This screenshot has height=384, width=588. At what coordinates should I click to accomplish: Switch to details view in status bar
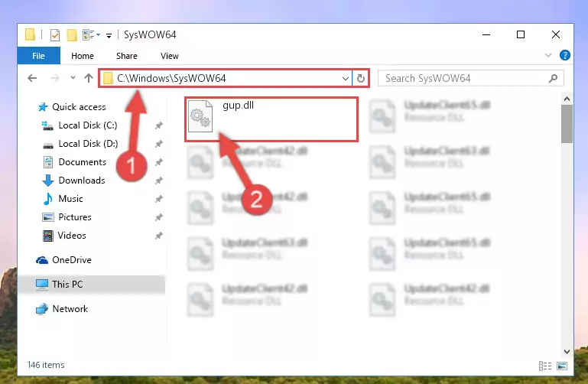545,366
